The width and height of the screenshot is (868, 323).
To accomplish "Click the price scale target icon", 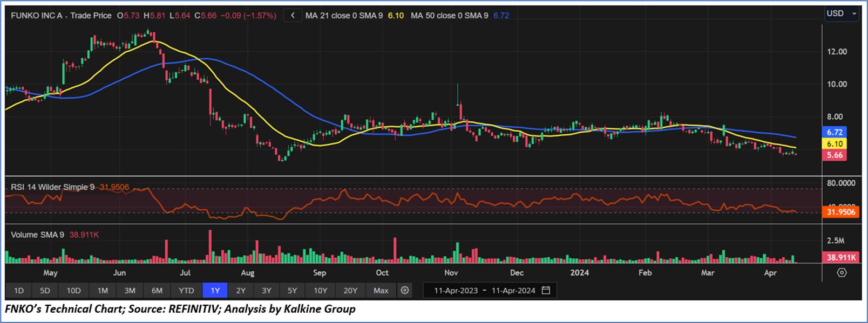I will pos(842,273).
